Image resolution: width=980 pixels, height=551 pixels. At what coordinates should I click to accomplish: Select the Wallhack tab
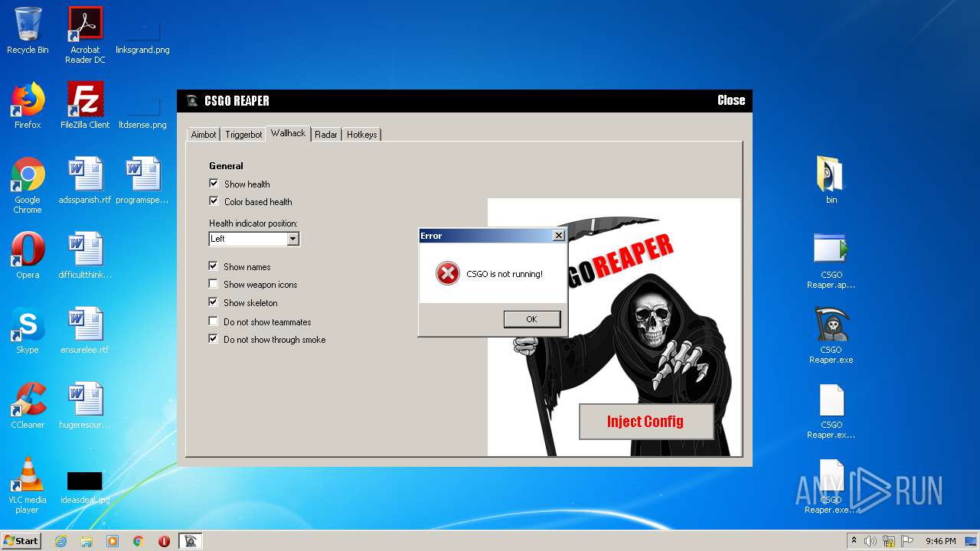point(288,133)
